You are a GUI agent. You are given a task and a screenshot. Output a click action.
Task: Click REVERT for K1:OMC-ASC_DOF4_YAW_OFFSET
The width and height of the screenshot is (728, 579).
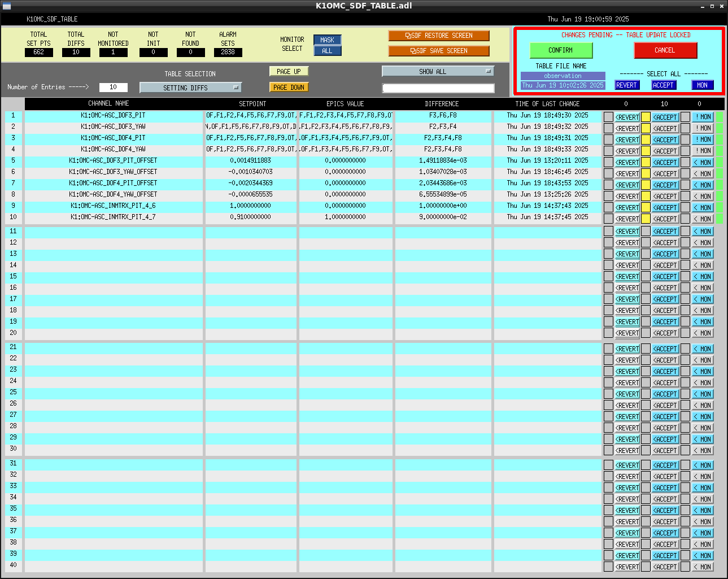(627, 196)
